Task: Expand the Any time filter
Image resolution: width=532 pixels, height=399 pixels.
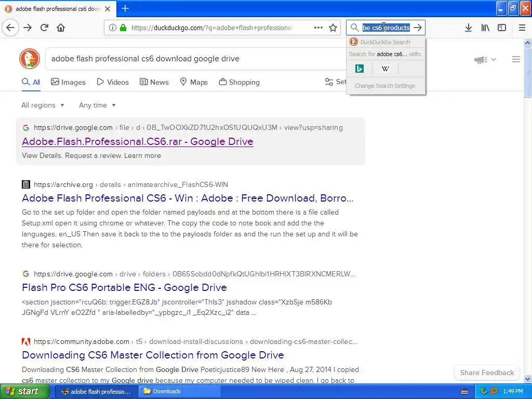Action: coord(97,105)
